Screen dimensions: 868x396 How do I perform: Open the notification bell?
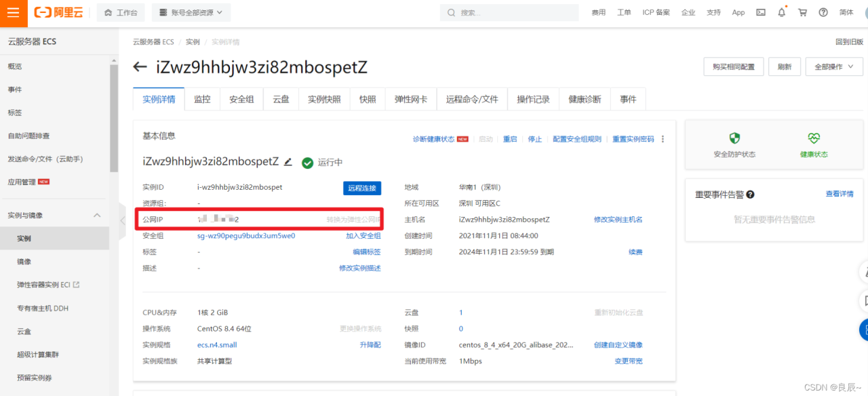[x=782, y=12]
